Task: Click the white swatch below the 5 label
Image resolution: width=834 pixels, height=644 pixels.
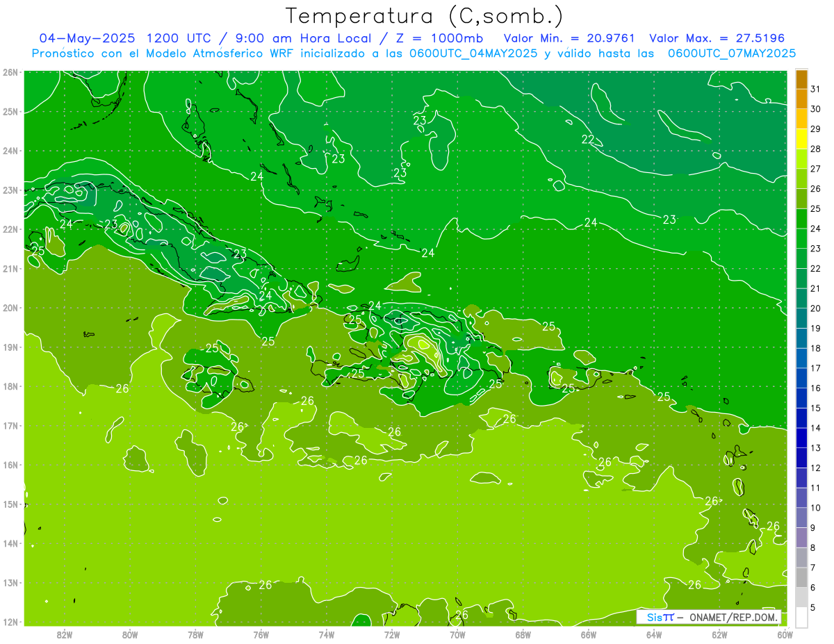Action: click(802, 617)
